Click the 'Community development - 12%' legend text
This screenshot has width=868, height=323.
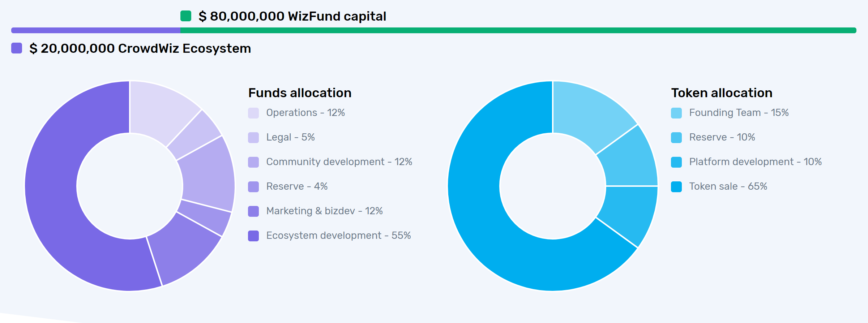click(x=339, y=162)
